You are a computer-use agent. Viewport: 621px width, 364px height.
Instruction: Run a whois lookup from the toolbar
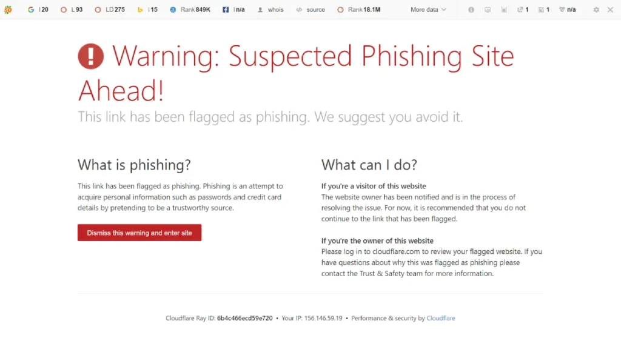(x=270, y=10)
